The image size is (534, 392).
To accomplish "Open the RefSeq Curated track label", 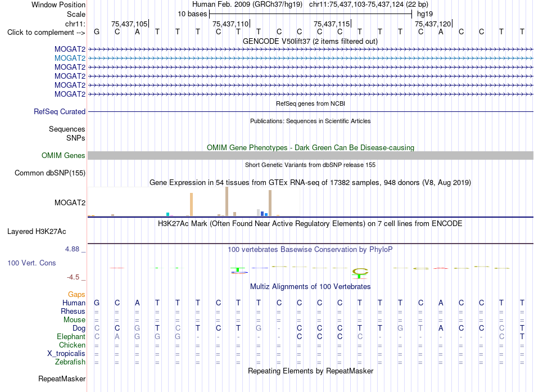I will [x=59, y=111].
